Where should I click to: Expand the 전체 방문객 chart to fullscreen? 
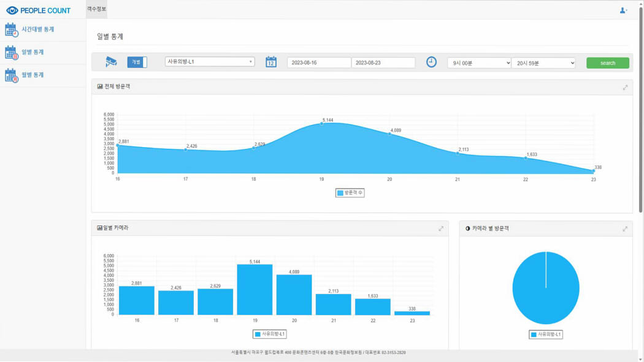click(x=625, y=88)
